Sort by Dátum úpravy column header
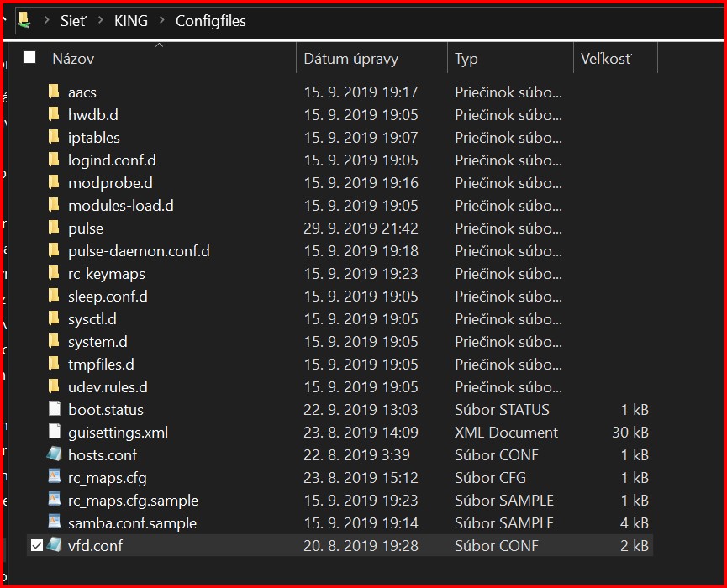727x588 pixels. (351, 59)
